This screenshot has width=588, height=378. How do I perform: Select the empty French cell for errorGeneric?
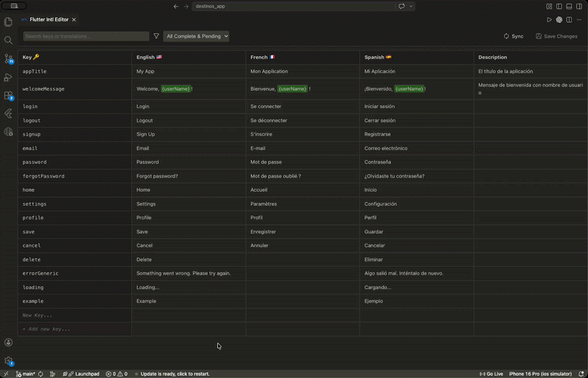click(302, 273)
